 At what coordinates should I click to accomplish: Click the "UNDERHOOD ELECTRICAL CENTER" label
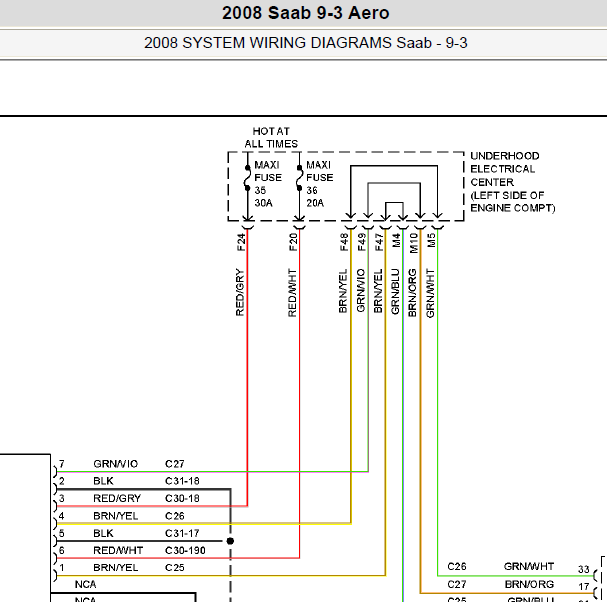click(x=505, y=169)
